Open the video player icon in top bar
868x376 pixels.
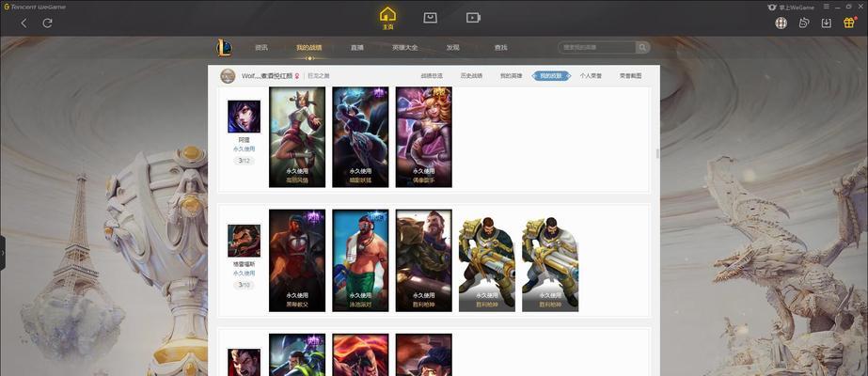click(473, 18)
